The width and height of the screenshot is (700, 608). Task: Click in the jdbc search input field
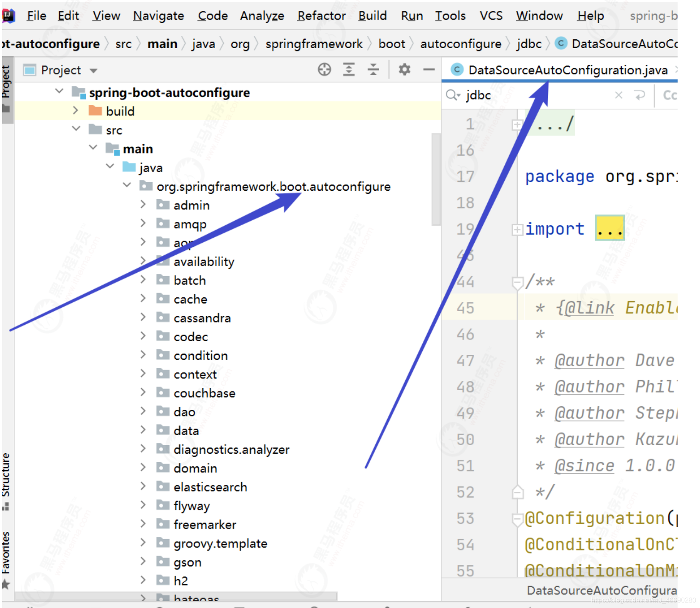tap(537, 95)
